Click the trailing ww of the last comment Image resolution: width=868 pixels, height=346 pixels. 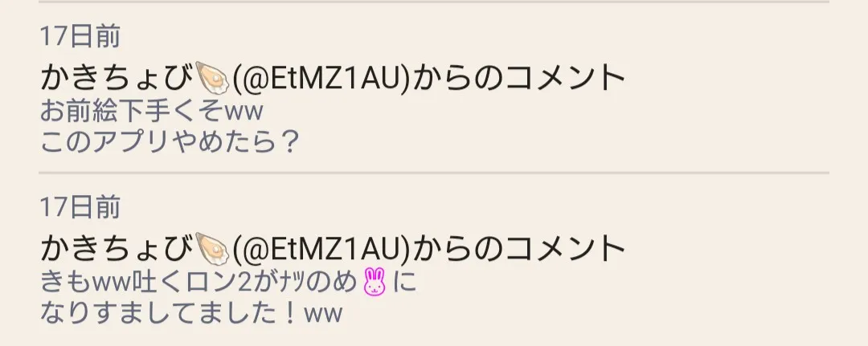pyautogui.click(x=324, y=315)
